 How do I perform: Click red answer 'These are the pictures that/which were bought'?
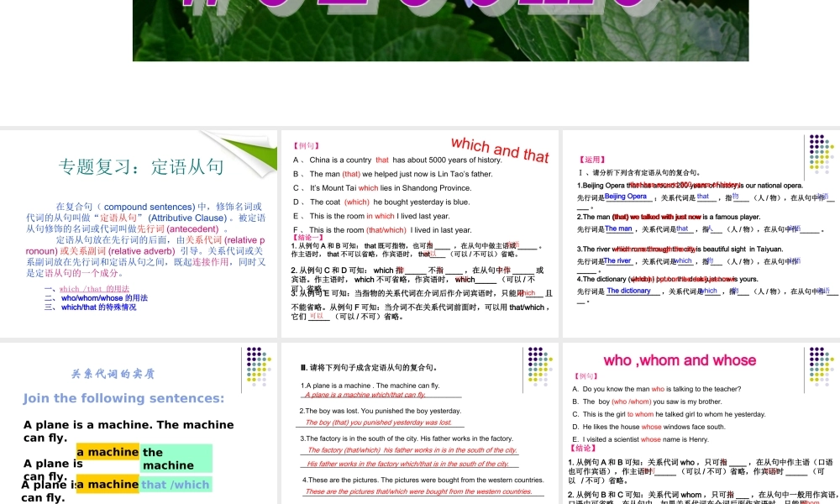(x=419, y=491)
